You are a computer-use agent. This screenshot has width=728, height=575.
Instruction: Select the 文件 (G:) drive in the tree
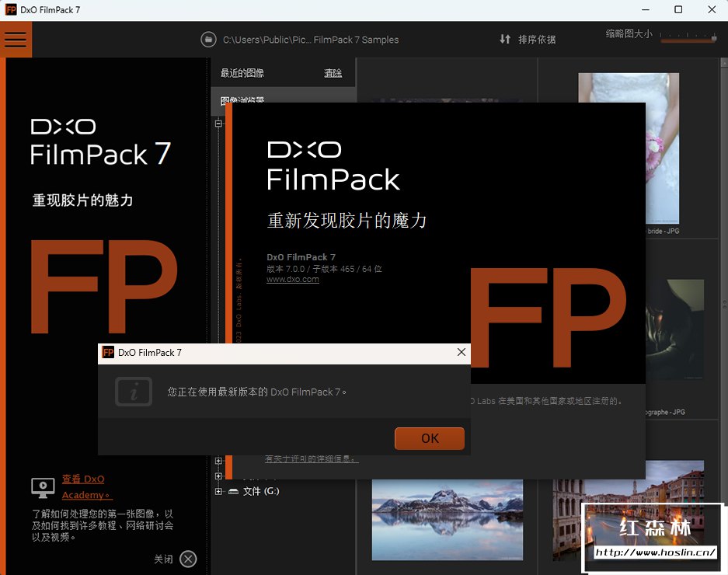(x=261, y=491)
